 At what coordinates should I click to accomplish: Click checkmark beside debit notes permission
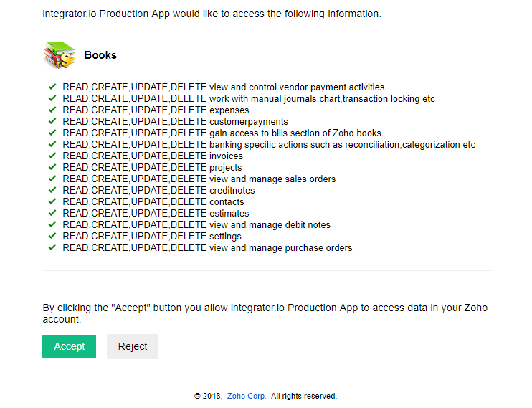click(52, 224)
